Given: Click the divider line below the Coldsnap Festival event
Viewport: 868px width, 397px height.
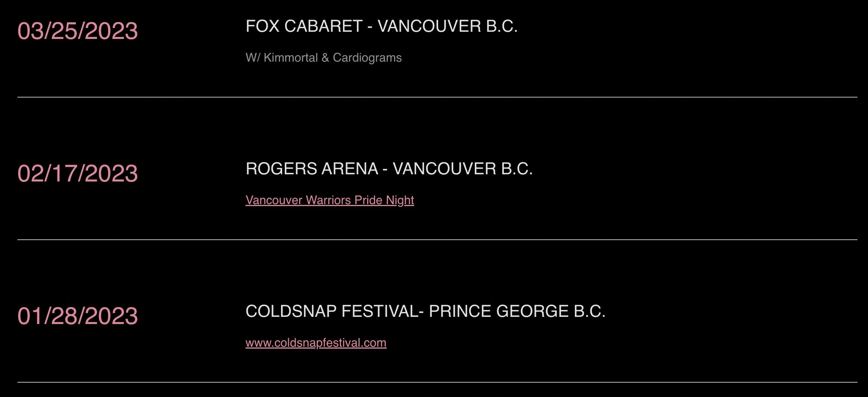Looking at the screenshot, I should coord(437,382).
